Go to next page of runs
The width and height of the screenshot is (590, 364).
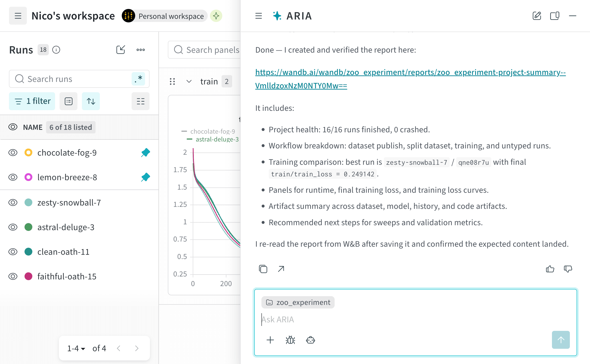click(x=137, y=348)
